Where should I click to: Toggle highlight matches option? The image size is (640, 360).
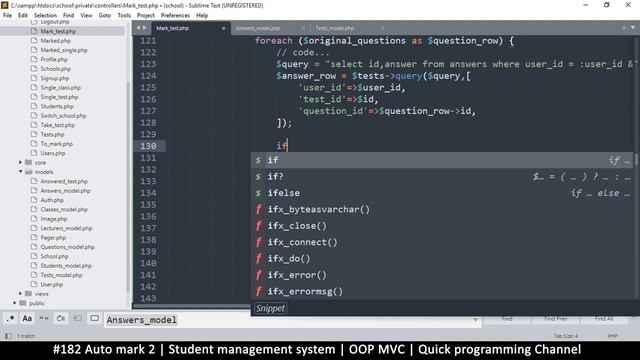click(x=94, y=318)
